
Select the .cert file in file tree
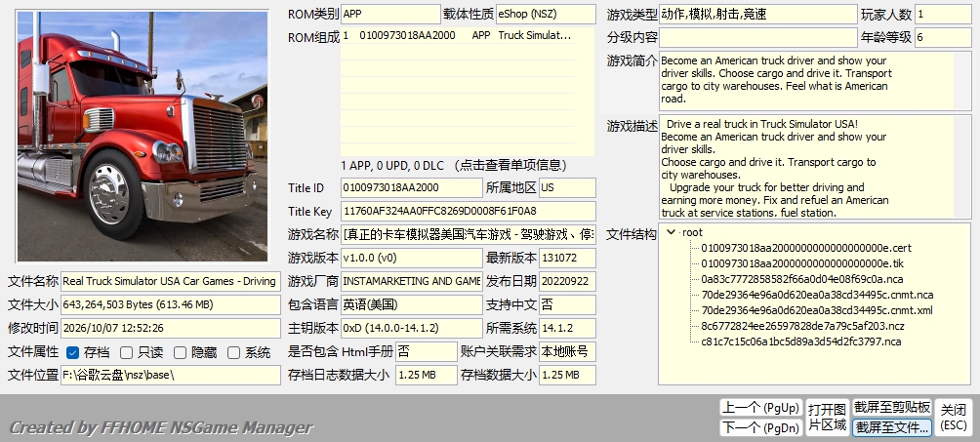tap(805, 248)
